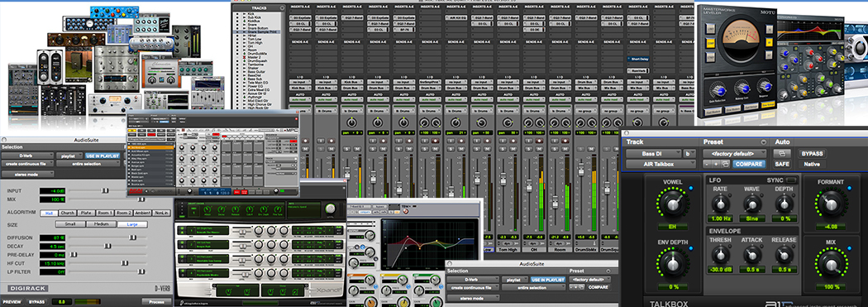
Task: Click the PRE-DELAY value field
Action: pos(53,255)
